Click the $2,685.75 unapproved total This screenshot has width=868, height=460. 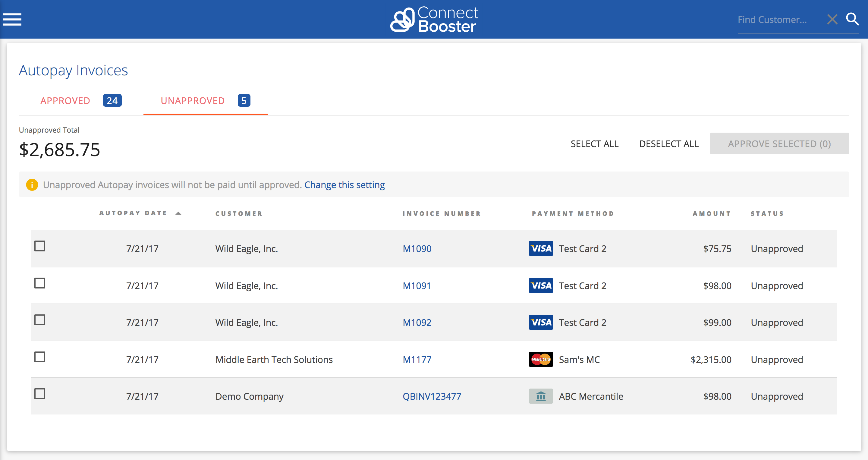click(x=60, y=150)
